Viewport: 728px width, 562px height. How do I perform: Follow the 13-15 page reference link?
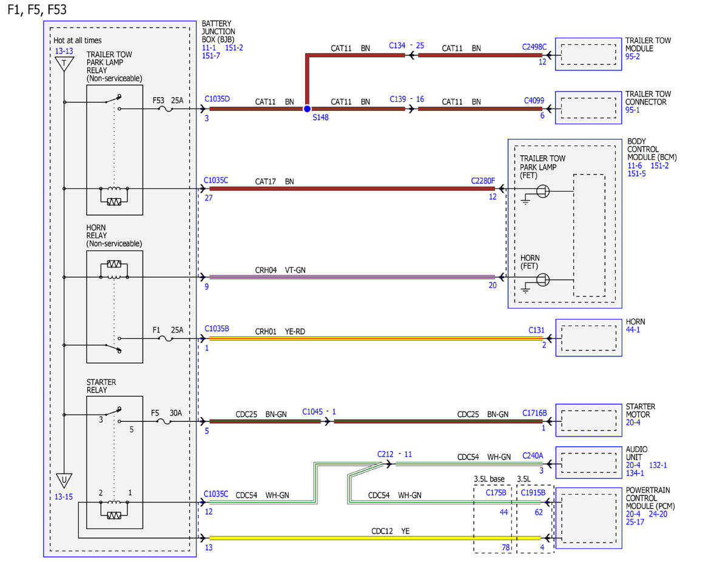point(64,497)
